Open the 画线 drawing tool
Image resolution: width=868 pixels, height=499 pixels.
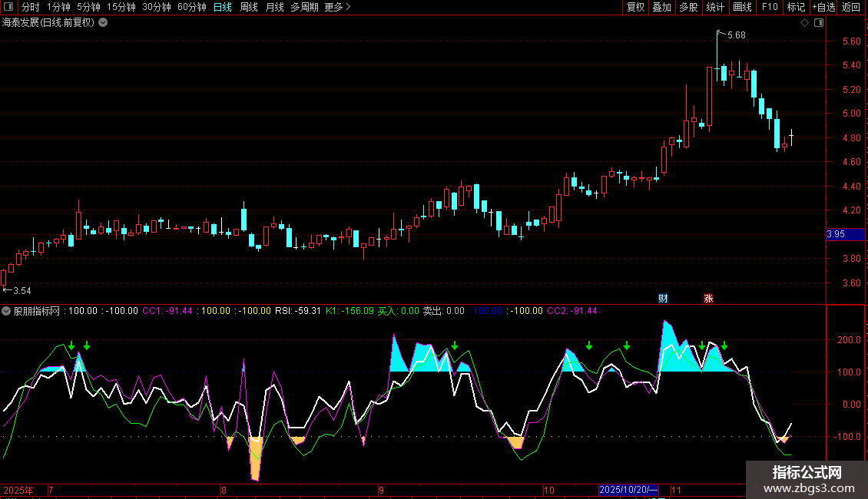(x=742, y=8)
